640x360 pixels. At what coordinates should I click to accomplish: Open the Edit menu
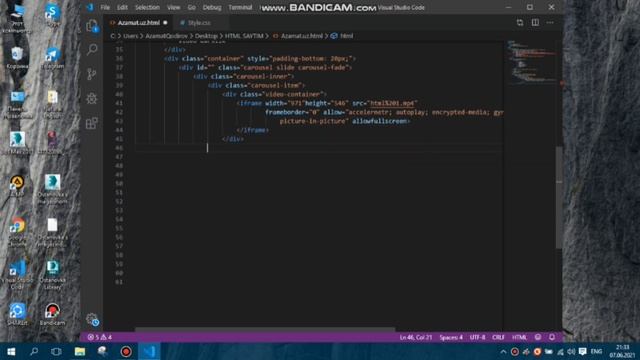point(122,7)
